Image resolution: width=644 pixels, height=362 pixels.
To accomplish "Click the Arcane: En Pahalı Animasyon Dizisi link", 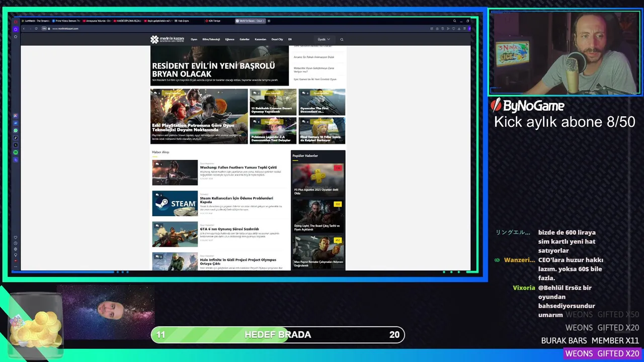I will [x=314, y=57].
